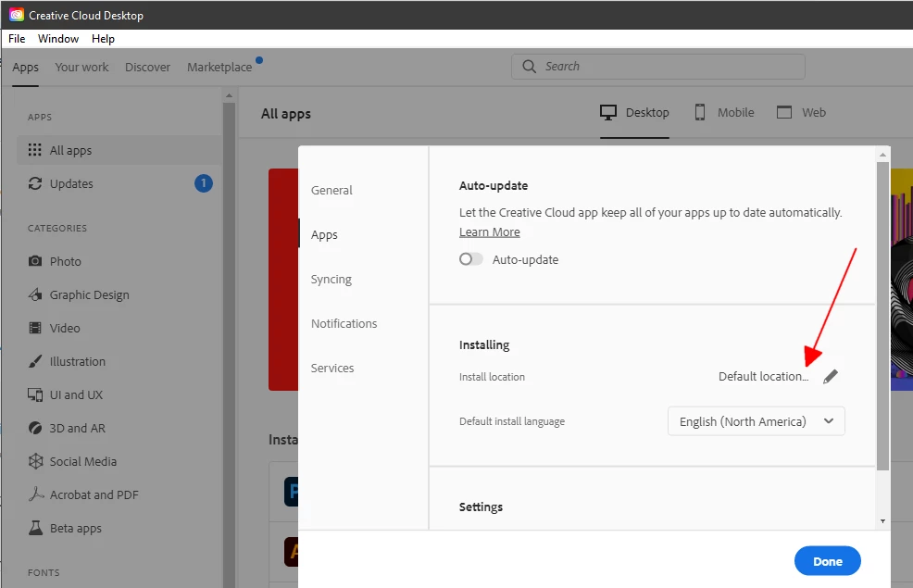Select the Updates label in sidebar
The width and height of the screenshot is (913, 588).
(x=71, y=183)
